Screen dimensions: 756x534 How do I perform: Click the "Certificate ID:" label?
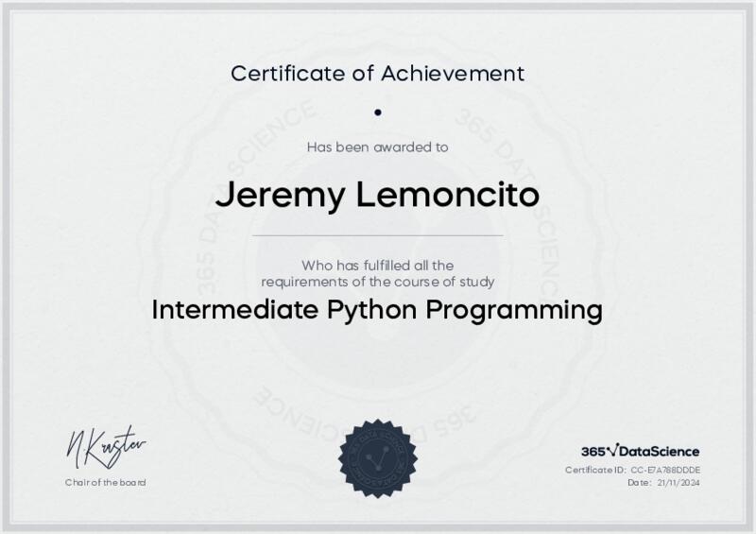point(594,470)
